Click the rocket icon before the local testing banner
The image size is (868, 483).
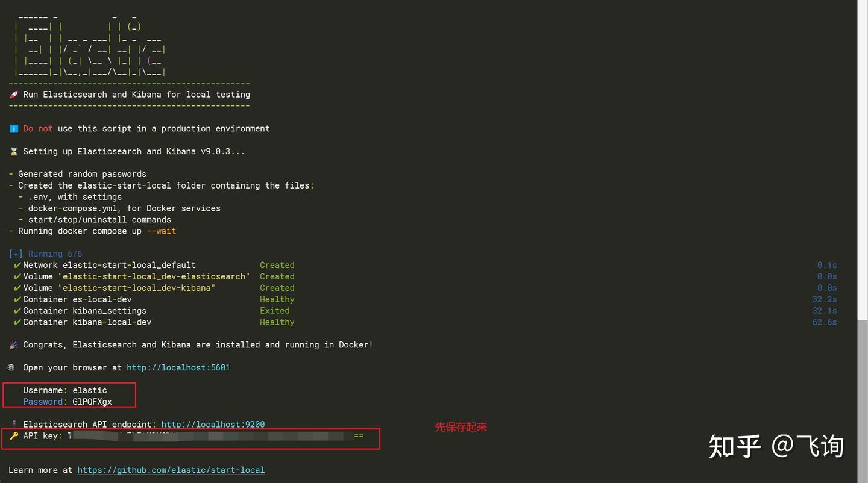pos(13,94)
